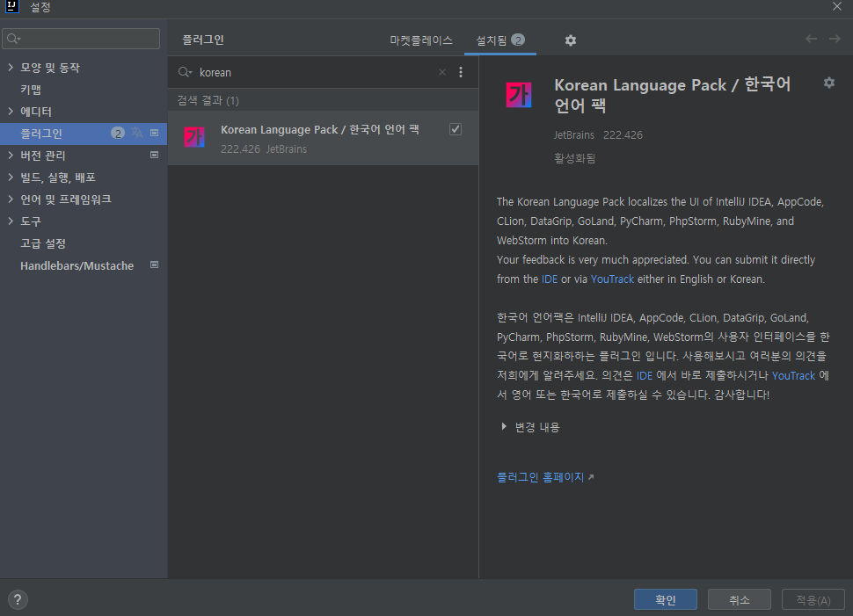This screenshot has width=853, height=616.
Task: Open the YouTrack link in English description
Action: coord(612,279)
